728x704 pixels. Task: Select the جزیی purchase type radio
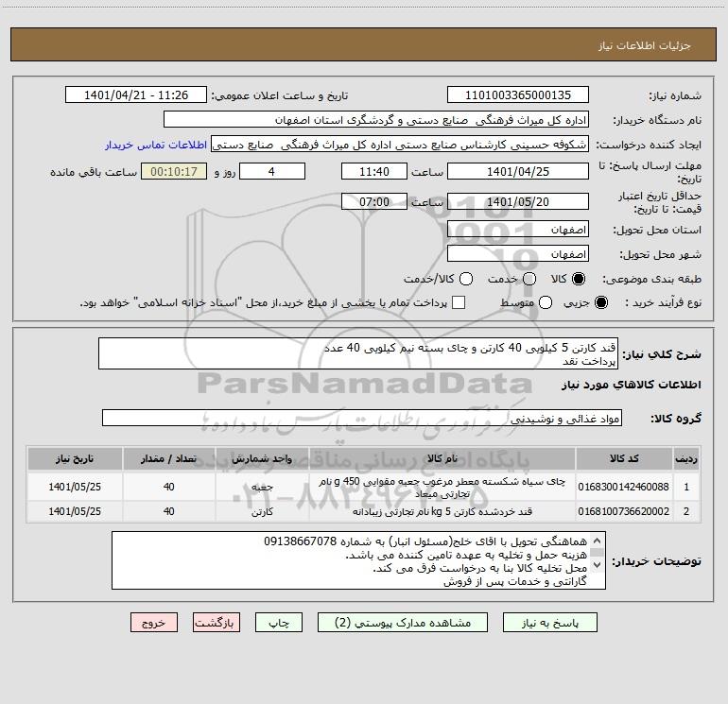(600, 302)
